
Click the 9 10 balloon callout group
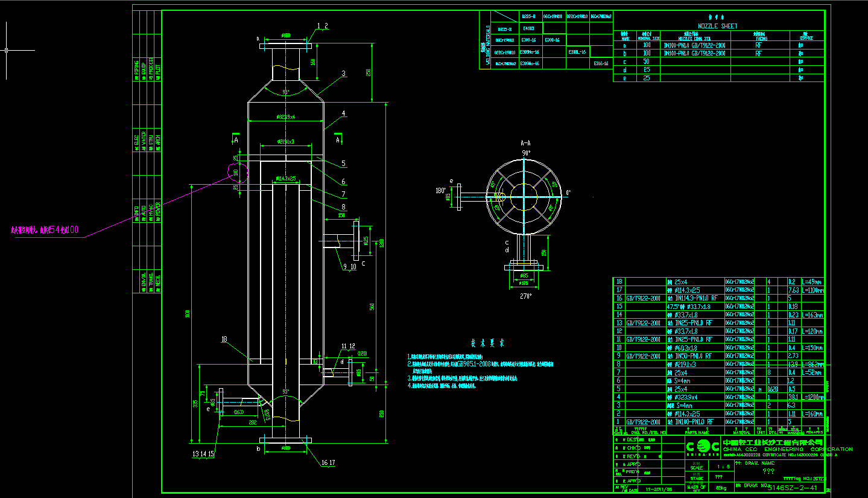(350, 266)
